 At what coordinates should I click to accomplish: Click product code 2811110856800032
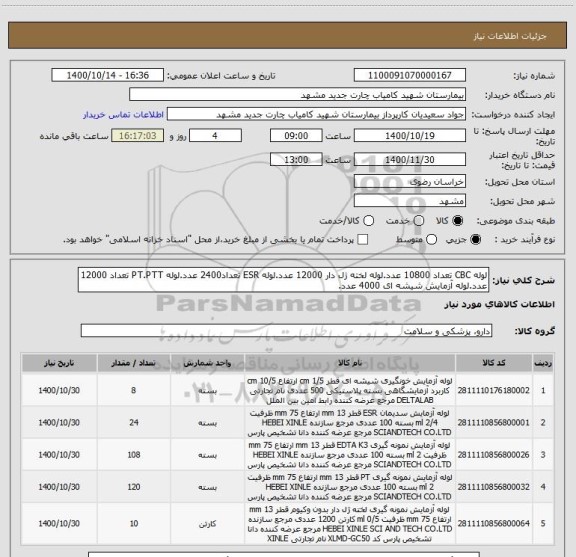(494, 487)
